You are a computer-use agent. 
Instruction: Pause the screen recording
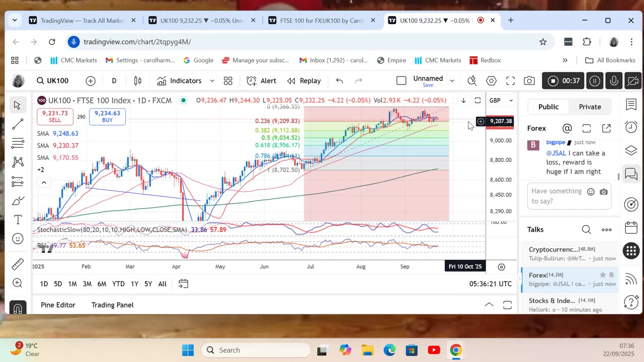coord(595,81)
